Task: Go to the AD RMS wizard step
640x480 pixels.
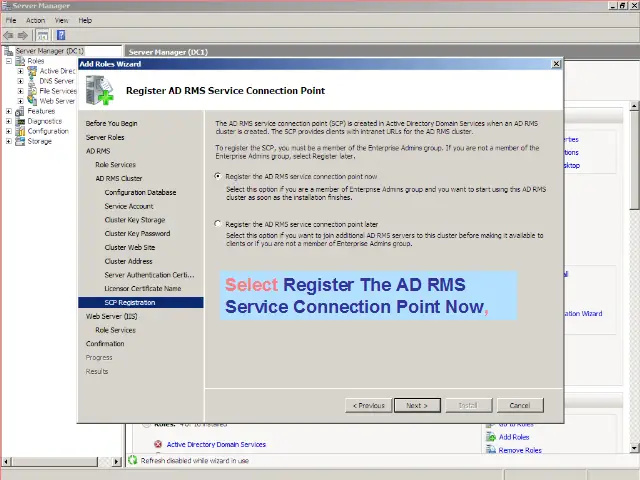Action: coord(98,151)
